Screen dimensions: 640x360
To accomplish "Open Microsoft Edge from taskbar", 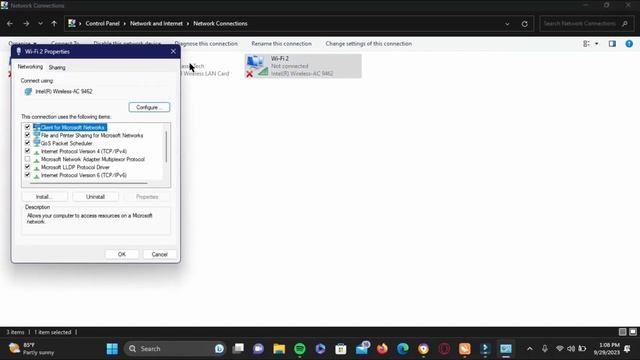I will (x=403, y=349).
